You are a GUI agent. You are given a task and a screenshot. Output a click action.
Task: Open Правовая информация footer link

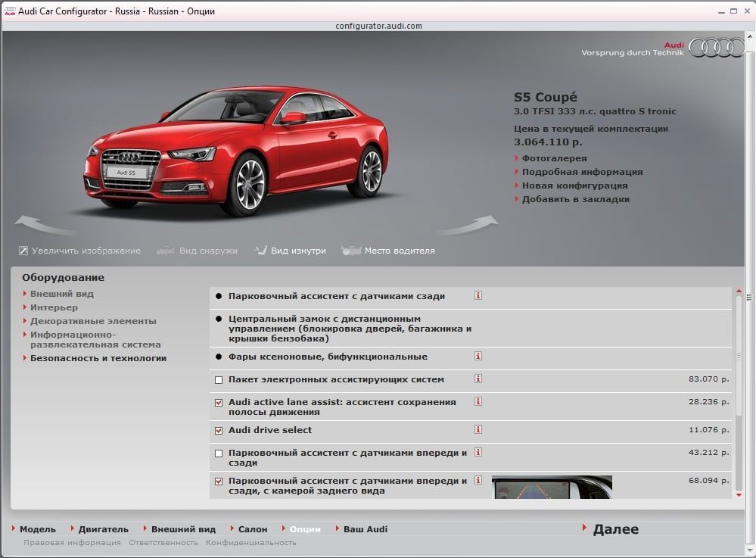click(73, 543)
